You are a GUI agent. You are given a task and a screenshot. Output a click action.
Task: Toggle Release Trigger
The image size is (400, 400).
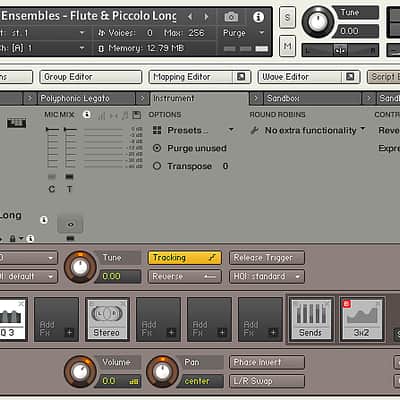(x=267, y=258)
